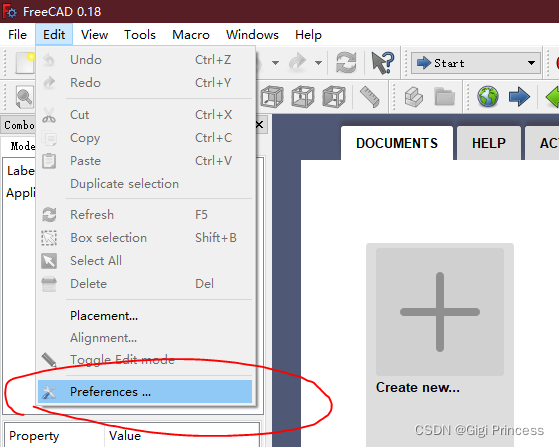Click the Create new... label
Screen dimensions: 559x447
417,387
